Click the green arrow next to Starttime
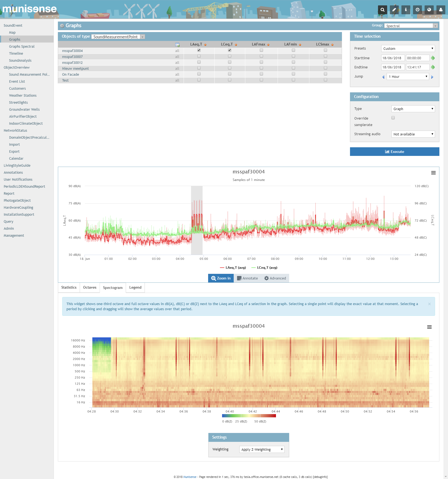This screenshot has width=448, height=479. coord(433,58)
